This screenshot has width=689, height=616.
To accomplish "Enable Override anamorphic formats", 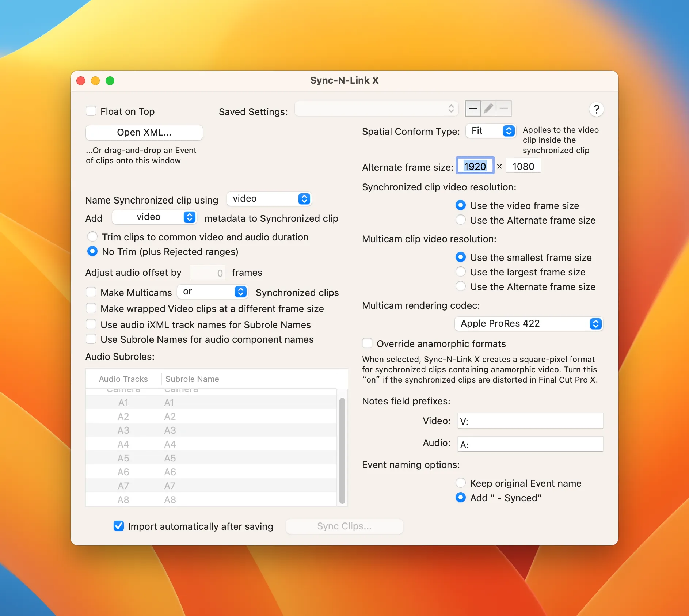I will click(x=367, y=343).
